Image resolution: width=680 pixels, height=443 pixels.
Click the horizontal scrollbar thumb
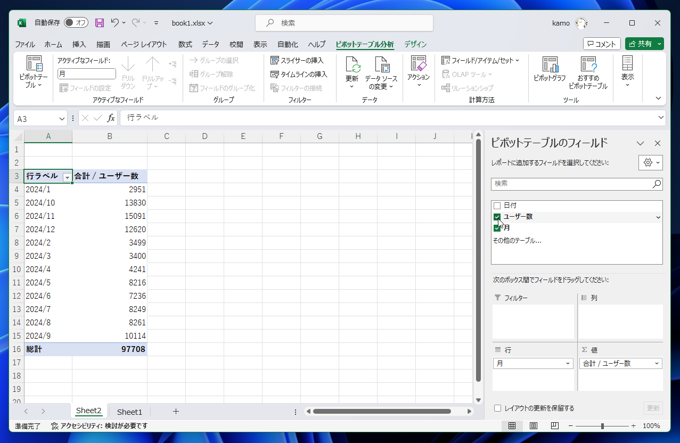pos(382,411)
